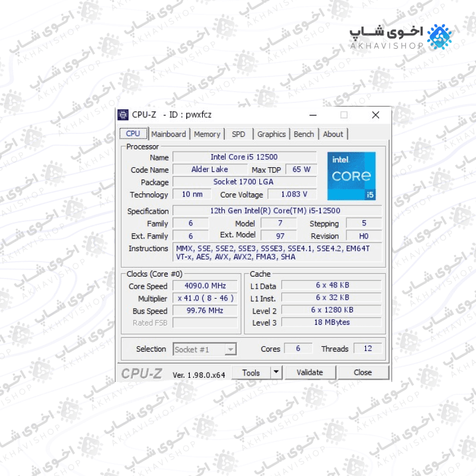Close the CPU-Z window with X
The image size is (476, 476).
(x=375, y=115)
